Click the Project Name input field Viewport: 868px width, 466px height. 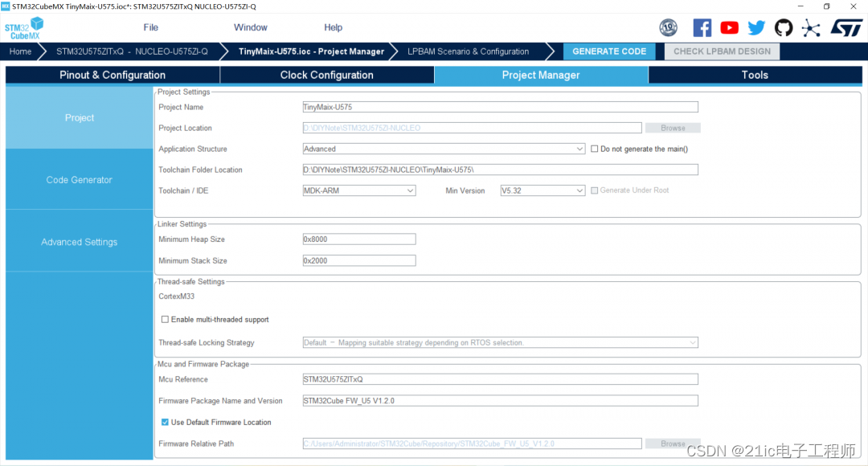click(x=500, y=107)
